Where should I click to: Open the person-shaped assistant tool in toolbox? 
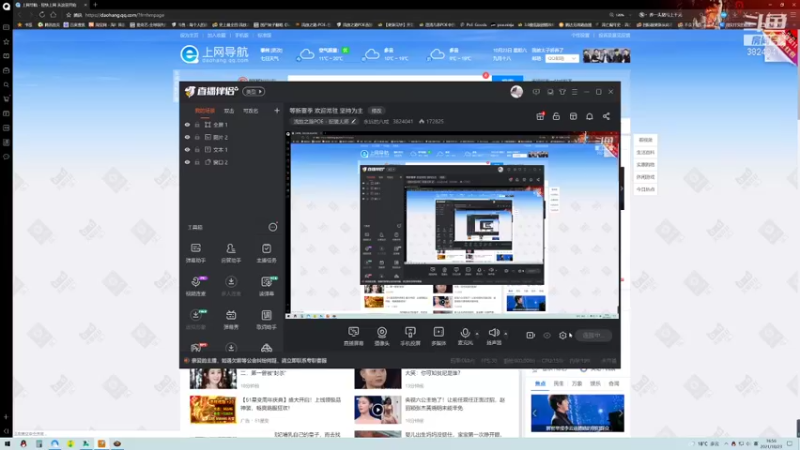(x=231, y=253)
